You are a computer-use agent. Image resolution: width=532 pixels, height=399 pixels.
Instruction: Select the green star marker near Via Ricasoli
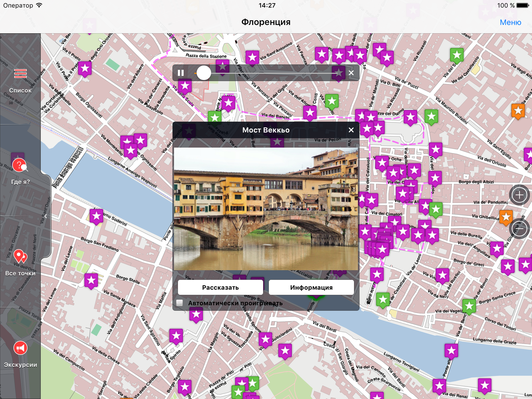point(456,55)
